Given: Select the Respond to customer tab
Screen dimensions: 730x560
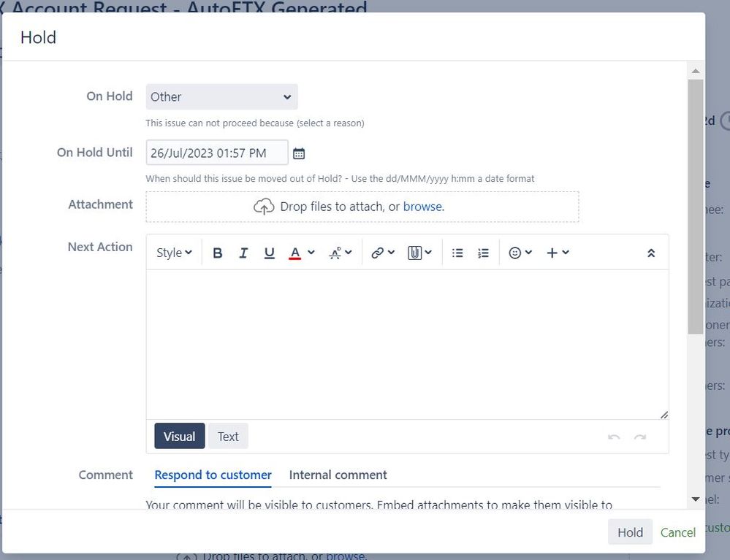Looking at the screenshot, I should tap(213, 475).
